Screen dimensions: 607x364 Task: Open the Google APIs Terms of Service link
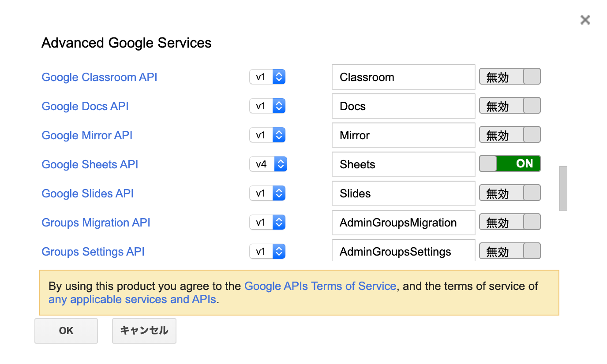click(x=320, y=286)
